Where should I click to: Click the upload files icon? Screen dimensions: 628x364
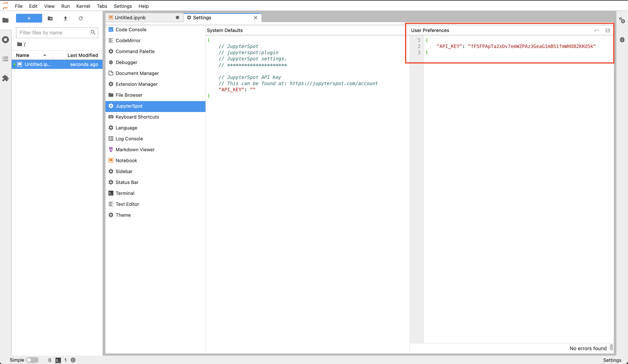click(x=65, y=18)
